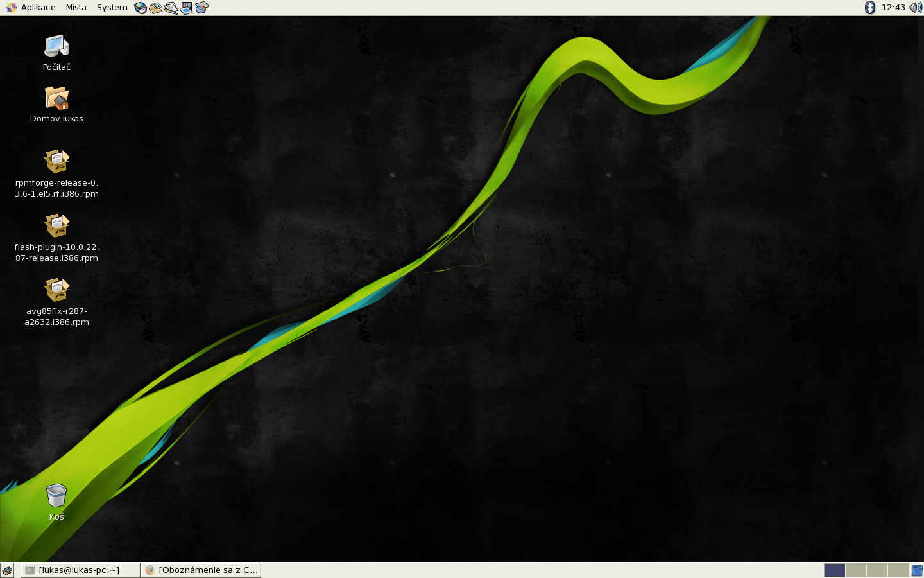This screenshot has height=578, width=924.
Task: Open the Místa menu
Action: coord(76,8)
